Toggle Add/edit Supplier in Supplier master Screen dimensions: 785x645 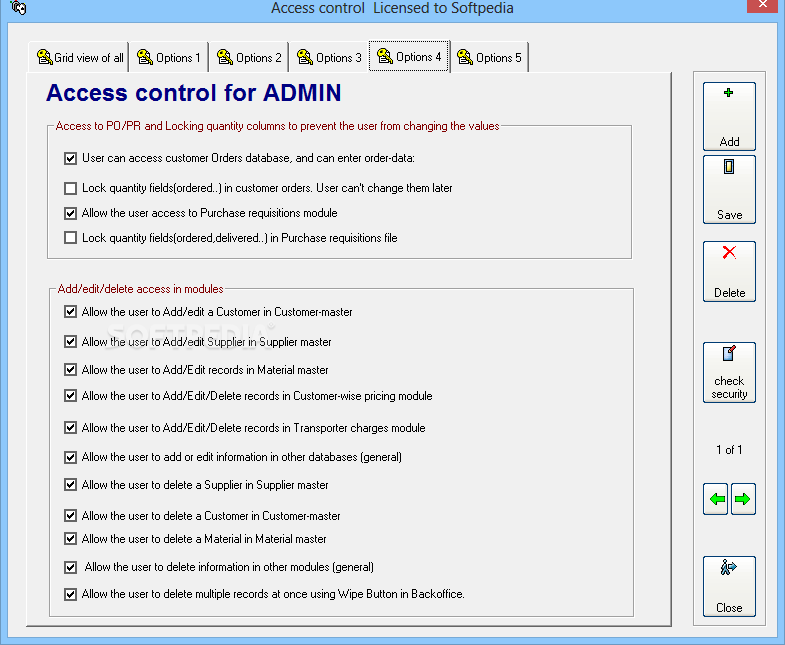coord(71,342)
